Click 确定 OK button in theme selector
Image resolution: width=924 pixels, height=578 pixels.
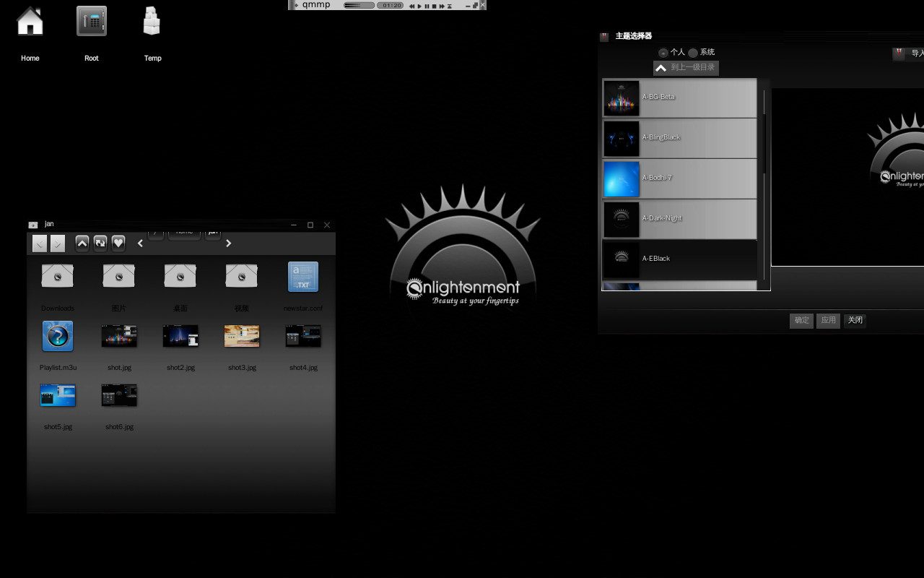point(801,320)
